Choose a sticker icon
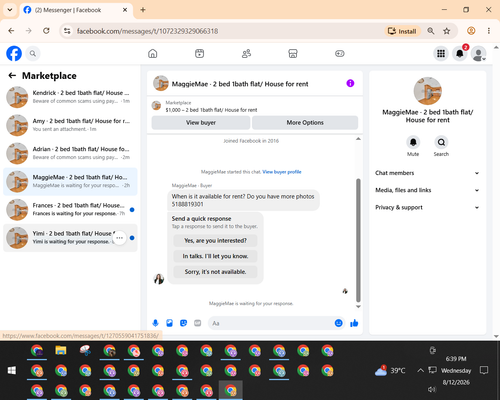Screen dimensions: 500x400 183,323
